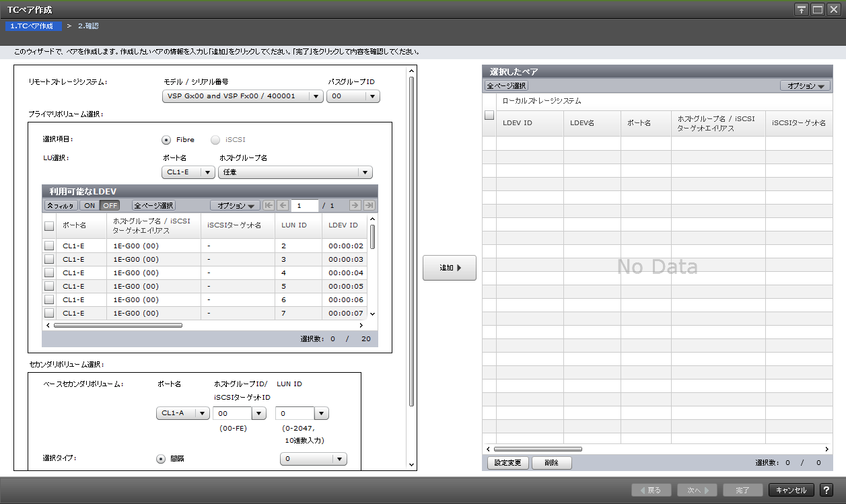846x504 pixels.
Task: Open the オプション dropdown in 選択したペア panel
Action: (x=806, y=85)
